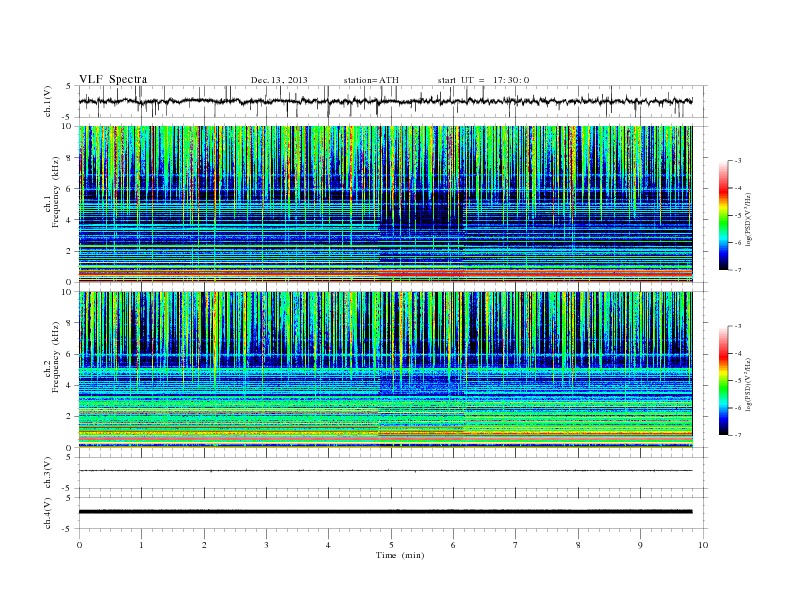The image size is (792, 612).
Task: Click inside the ch.1 spectrogram panel
Action: [385, 204]
